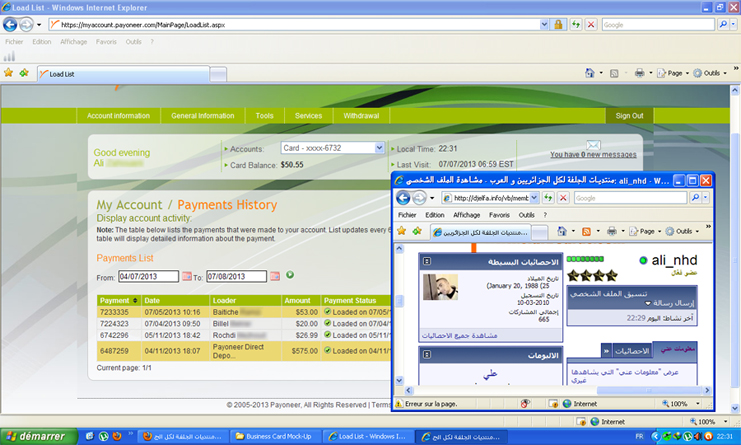Click search magnifier in main window toolbar

tap(723, 25)
